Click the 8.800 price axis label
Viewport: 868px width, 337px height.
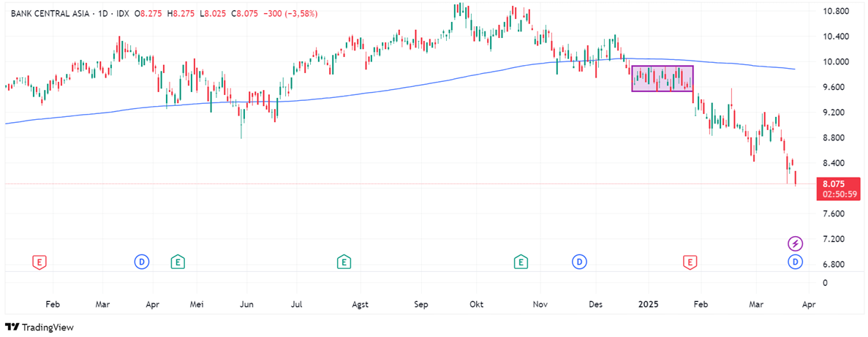[x=835, y=137]
